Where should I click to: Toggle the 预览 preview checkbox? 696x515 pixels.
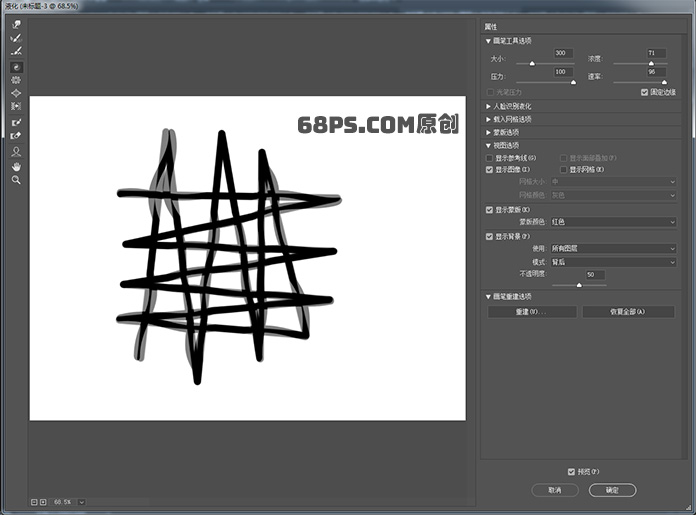click(x=571, y=472)
